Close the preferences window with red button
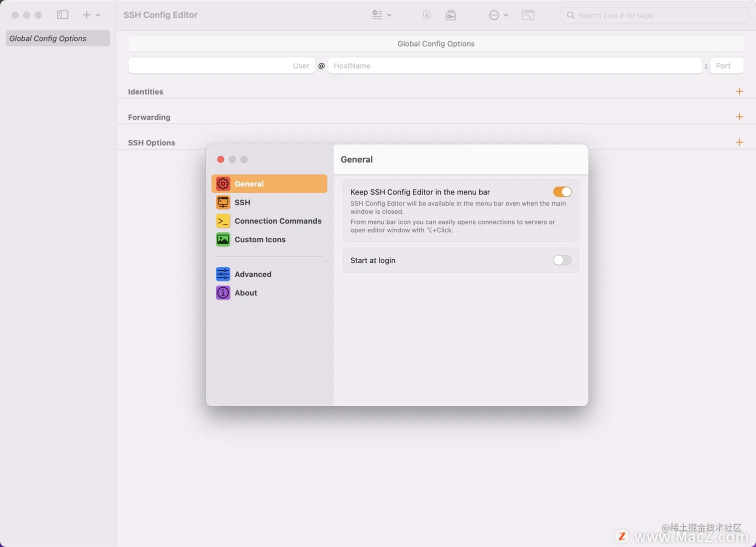The width and height of the screenshot is (756, 547). [220, 159]
